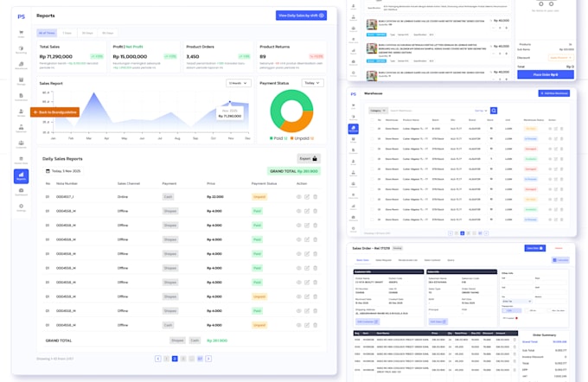This screenshot has width=588, height=382.
Task: Select the All of Times tab
Action: [47, 33]
